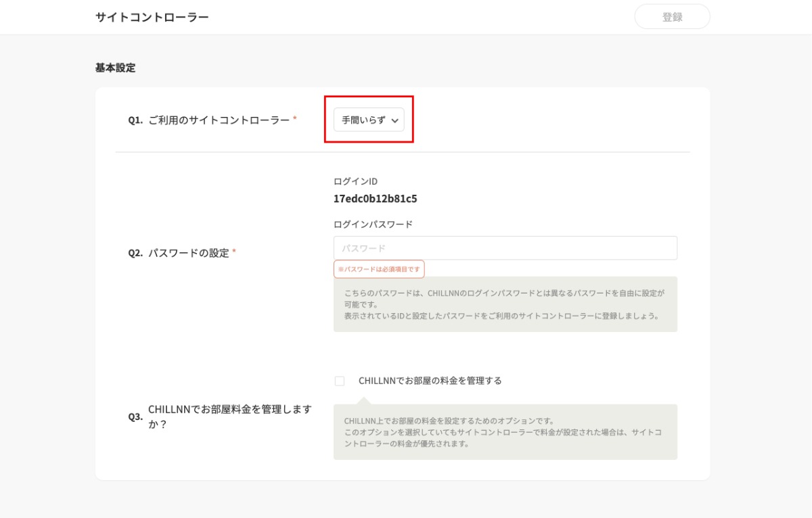Click the 登録 button
The width and height of the screenshot is (812, 518).
(x=672, y=17)
